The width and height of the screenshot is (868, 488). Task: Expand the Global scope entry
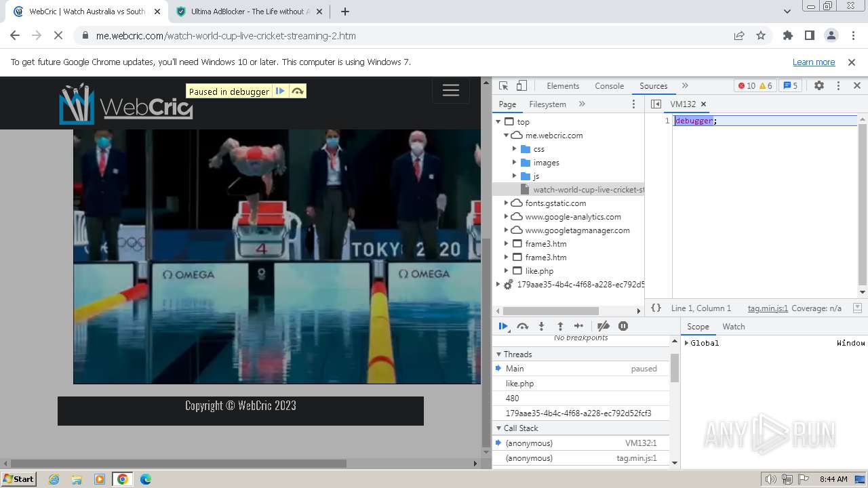pos(687,343)
